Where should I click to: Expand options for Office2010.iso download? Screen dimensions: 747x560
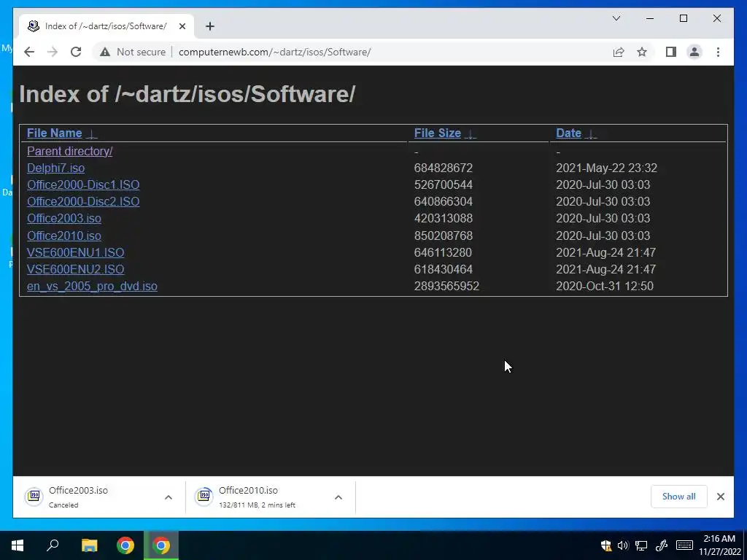(x=338, y=497)
